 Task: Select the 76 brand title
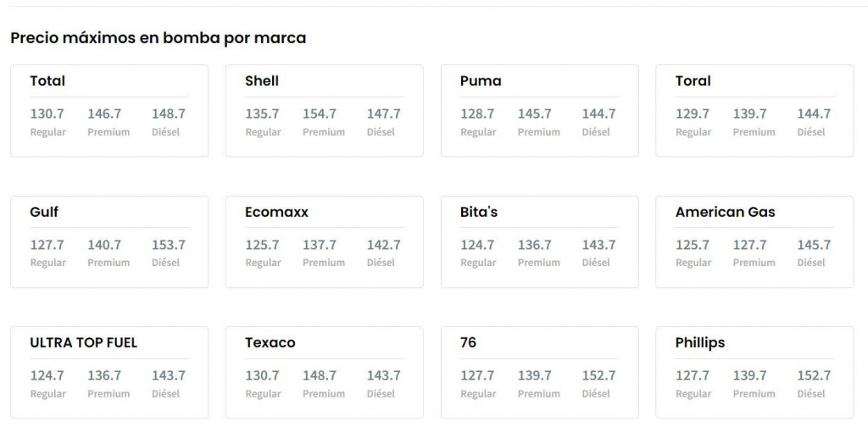click(x=468, y=343)
